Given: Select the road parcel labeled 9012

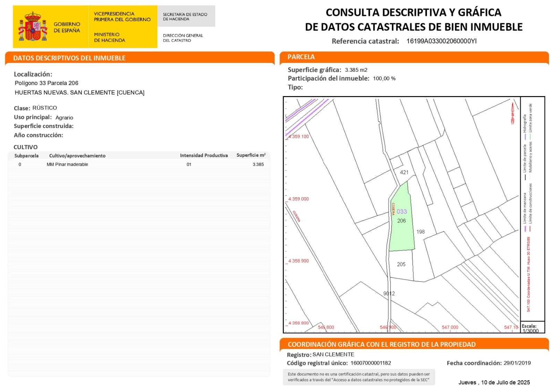Looking at the screenshot, I should (x=389, y=293).
